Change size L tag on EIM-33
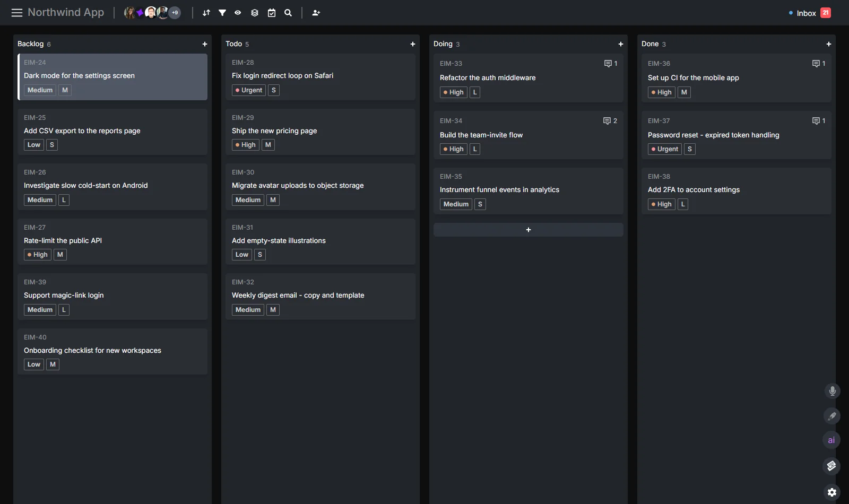 coord(475,92)
